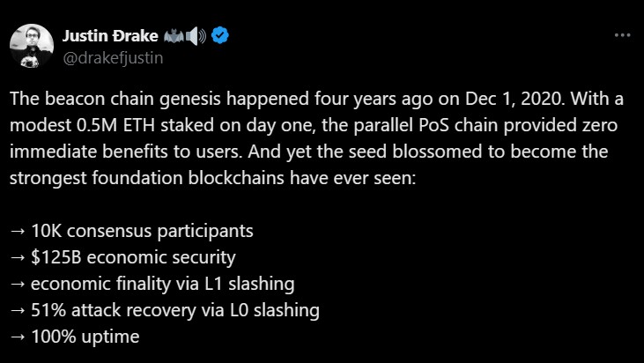The width and height of the screenshot is (644, 363).
Task: Click the arrow before "100% uptime"
Action: click(x=19, y=337)
